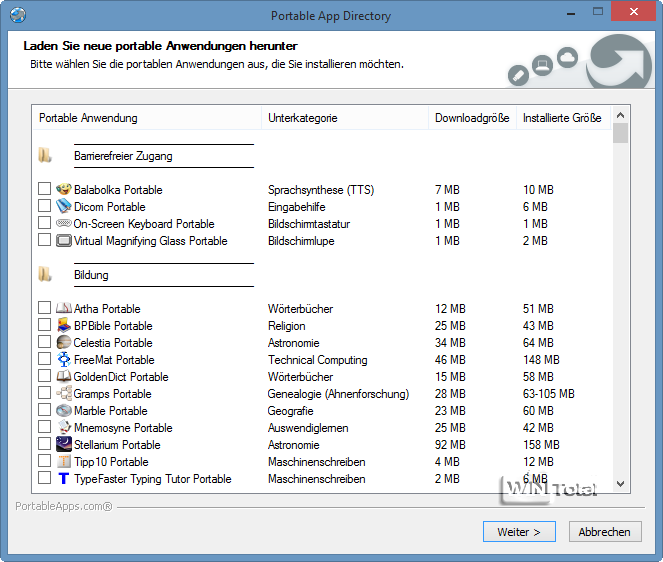Select the Barrierefreier Zugang category heading
Image resolution: width=663 pixels, height=562 pixels.
point(123,156)
